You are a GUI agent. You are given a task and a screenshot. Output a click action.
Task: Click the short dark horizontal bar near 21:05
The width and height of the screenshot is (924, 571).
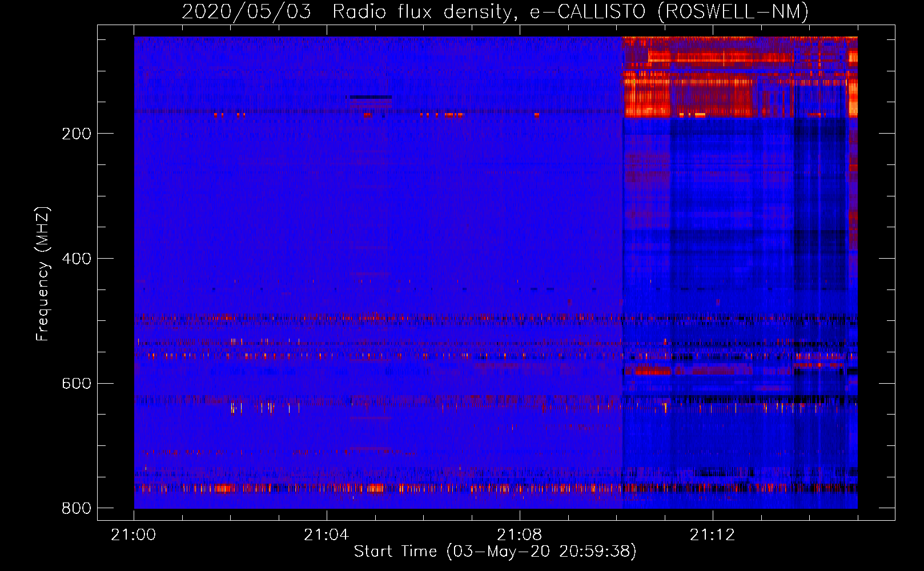click(x=371, y=97)
